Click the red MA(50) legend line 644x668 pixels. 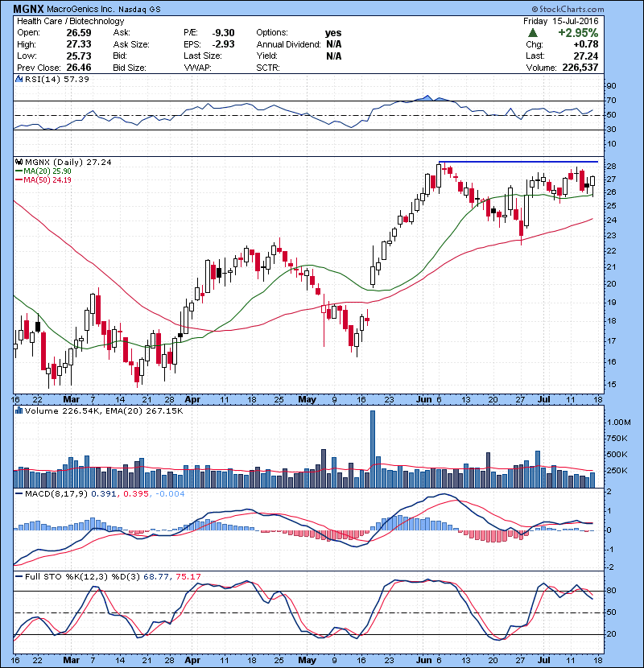19,179
